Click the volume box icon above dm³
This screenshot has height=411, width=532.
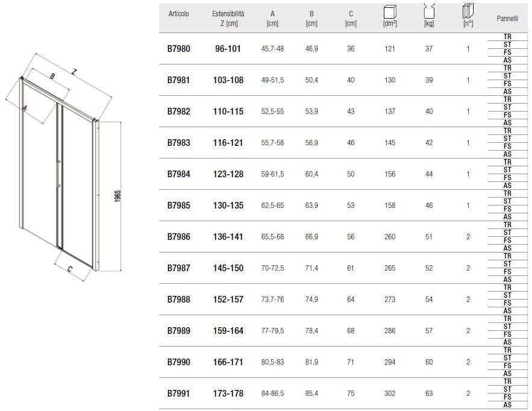tap(389, 11)
